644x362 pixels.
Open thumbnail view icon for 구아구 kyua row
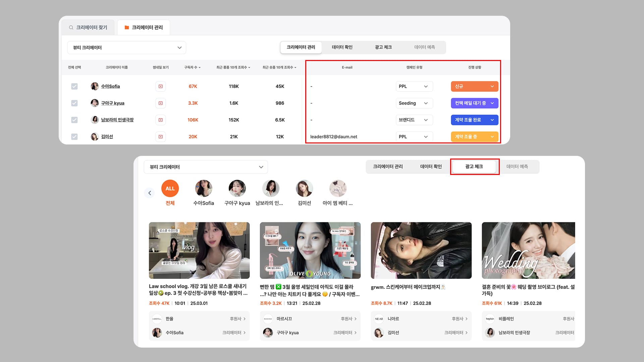point(160,103)
